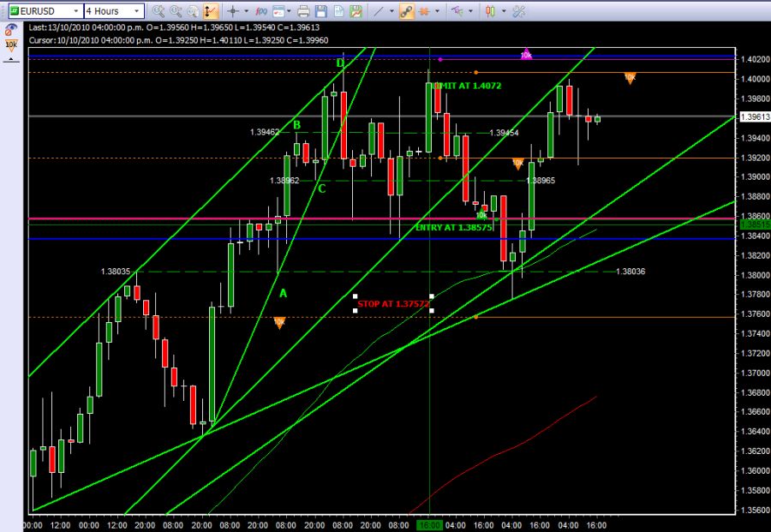Viewport: 771px width, 532px height.
Task: Click the STOP AT 1.37572 label
Action: [393, 303]
